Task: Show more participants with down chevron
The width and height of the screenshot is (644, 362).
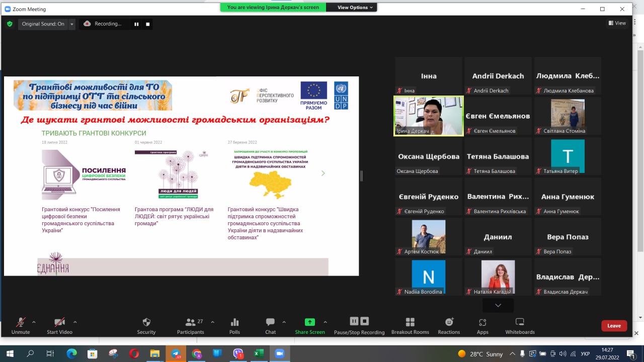Action: pyautogui.click(x=498, y=305)
